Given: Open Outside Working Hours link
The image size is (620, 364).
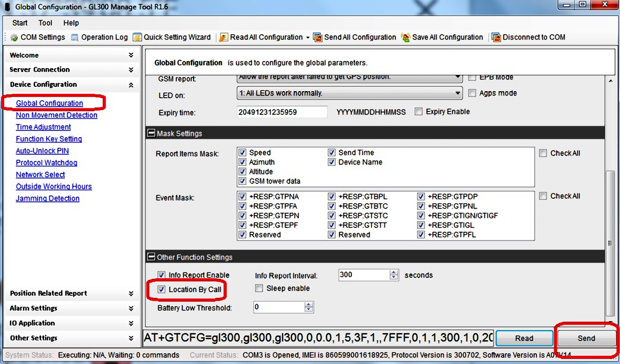Looking at the screenshot, I should (54, 186).
